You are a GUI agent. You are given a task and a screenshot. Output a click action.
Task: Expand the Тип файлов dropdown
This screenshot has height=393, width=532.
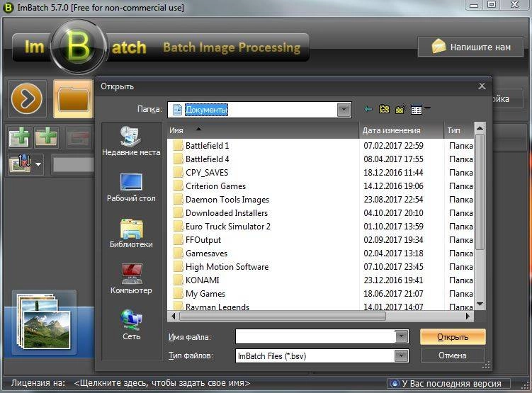(x=401, y=355)
